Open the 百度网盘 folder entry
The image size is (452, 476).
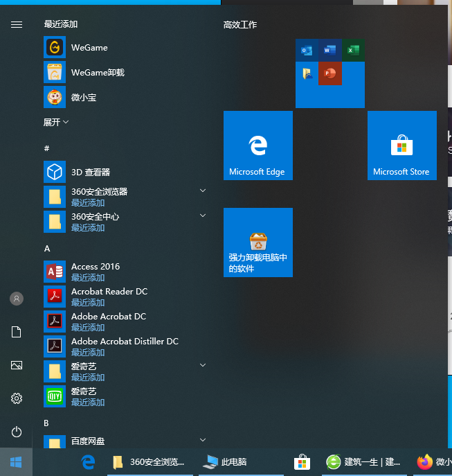pyautogui.click(x=125, y=441)
